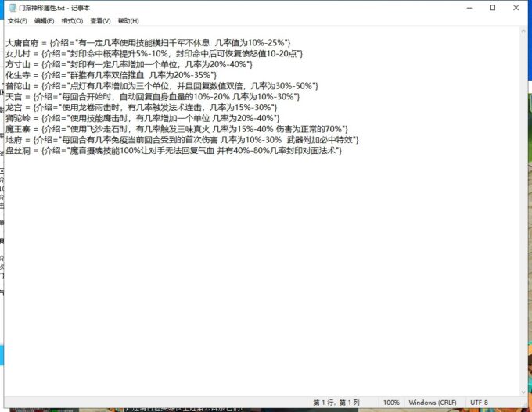Open the 文件(F) menu
This screenshot has height=412, width=532.
click(x=17, y=20)
